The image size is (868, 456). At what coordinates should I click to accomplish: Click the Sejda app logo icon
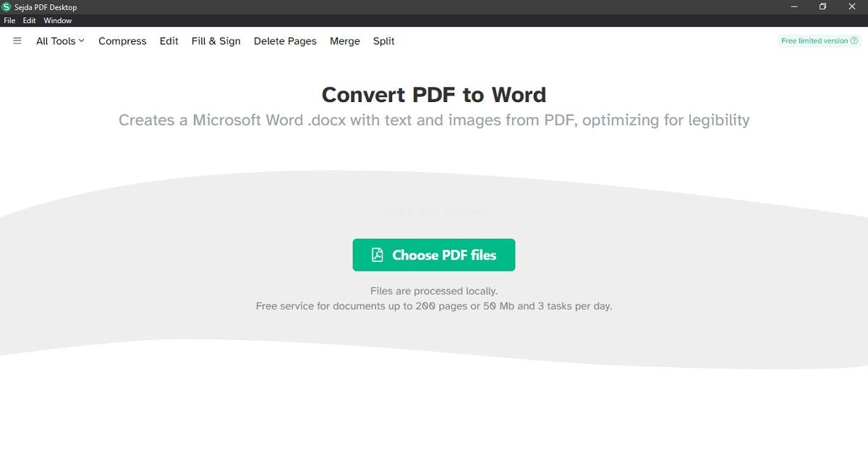coord(7,7)
